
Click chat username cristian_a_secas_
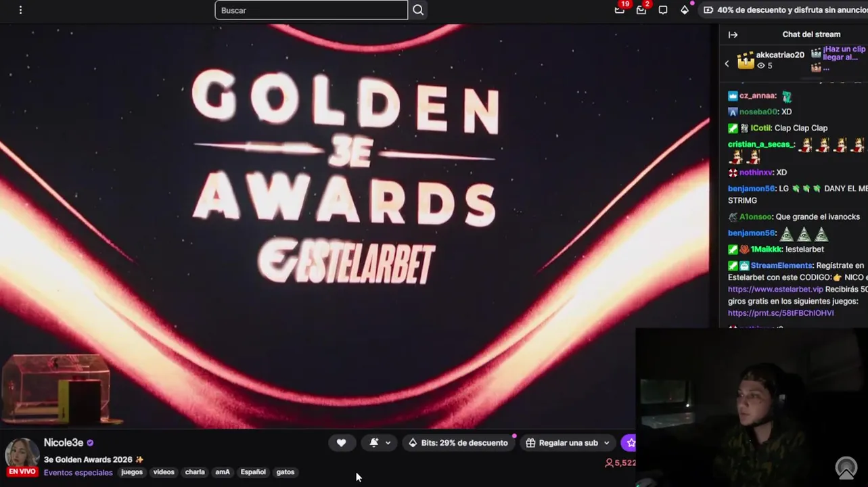click(760, 144)
